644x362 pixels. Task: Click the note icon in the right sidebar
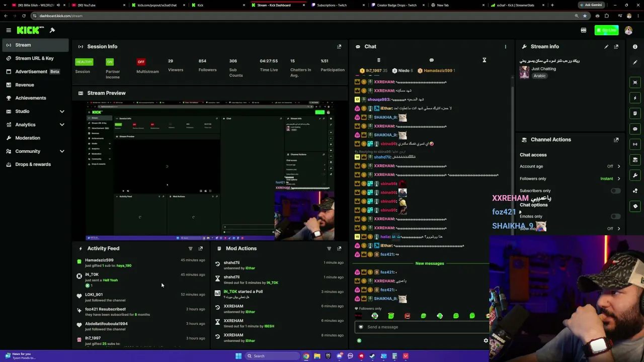coord(635,114)
